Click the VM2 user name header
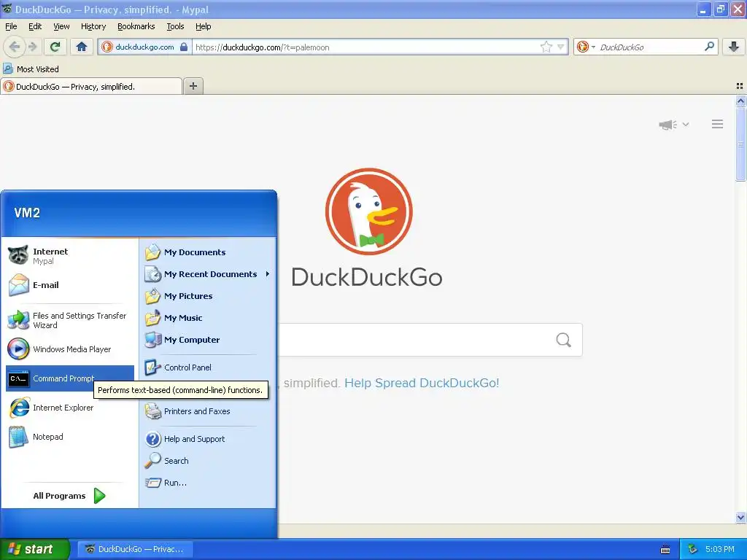 coord(27,213)
